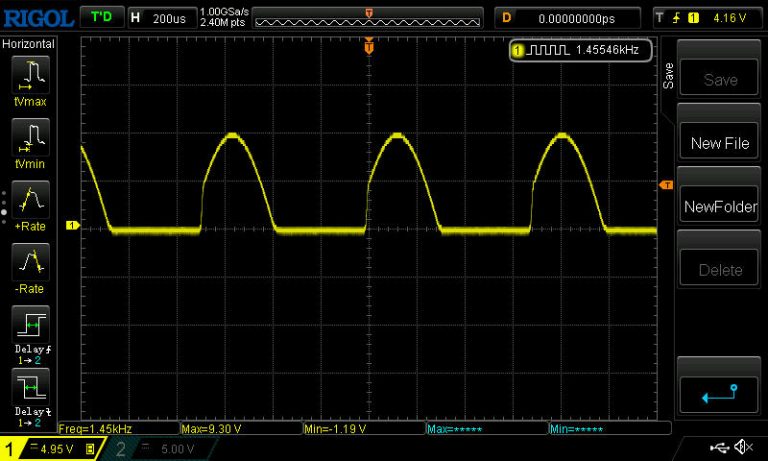
Task: Select the tVmax measurement icon
Action: click(29, 78)
